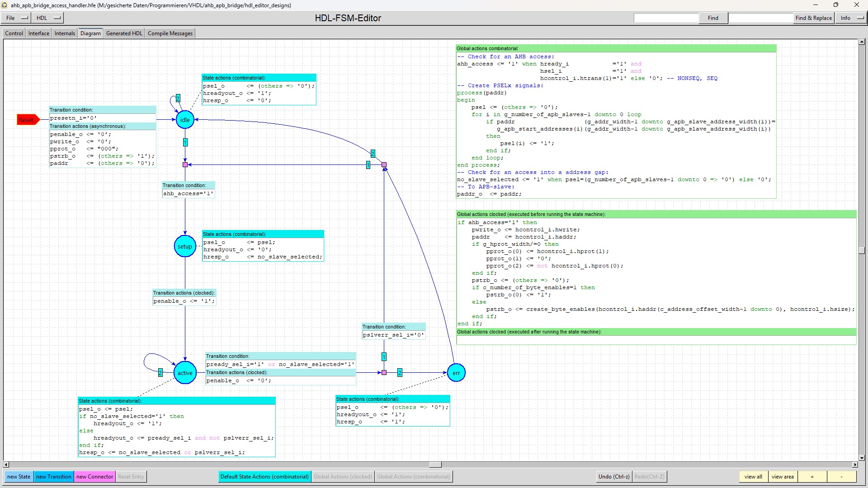Select the err state circle
868x488 pixels.
click(456, 373)
